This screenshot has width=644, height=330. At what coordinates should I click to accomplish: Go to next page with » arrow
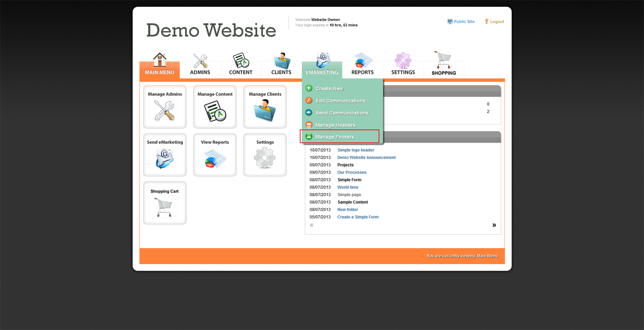tap(494, 225)
